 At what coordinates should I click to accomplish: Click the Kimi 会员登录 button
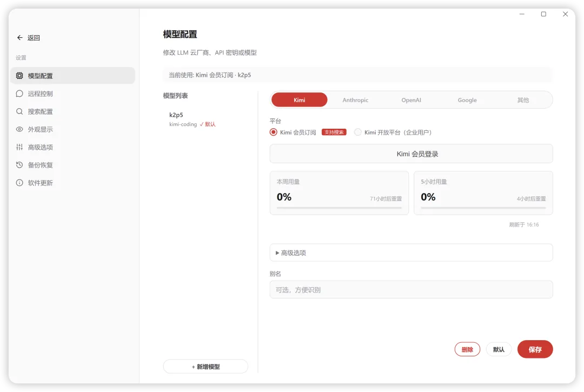click(411, 154)
